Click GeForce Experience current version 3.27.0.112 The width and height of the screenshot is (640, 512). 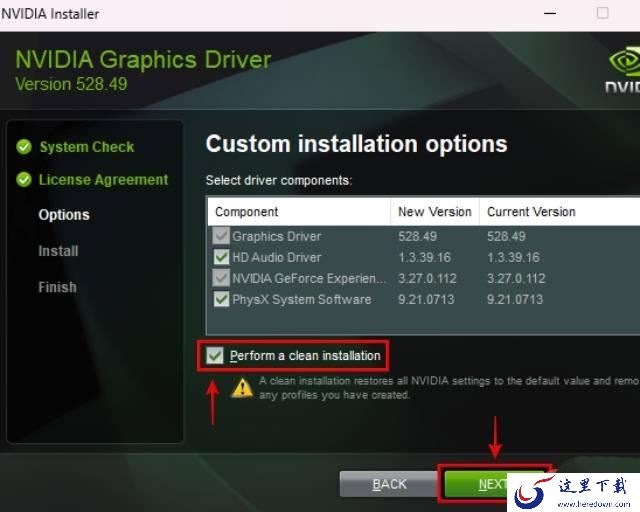point(516,278)
